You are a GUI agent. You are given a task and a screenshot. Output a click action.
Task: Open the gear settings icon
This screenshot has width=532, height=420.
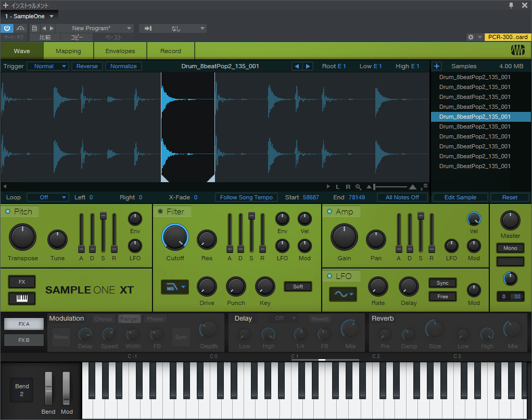point(471,37)
